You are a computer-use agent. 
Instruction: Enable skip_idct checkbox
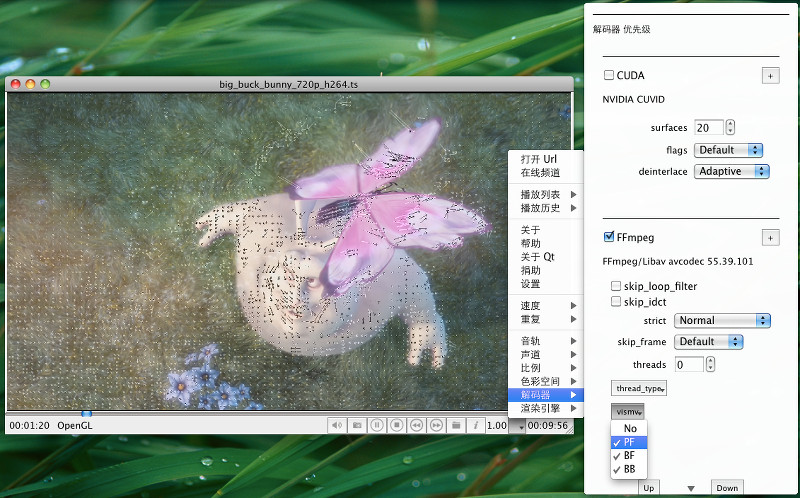pyautogui.click(x=616, y=302)
